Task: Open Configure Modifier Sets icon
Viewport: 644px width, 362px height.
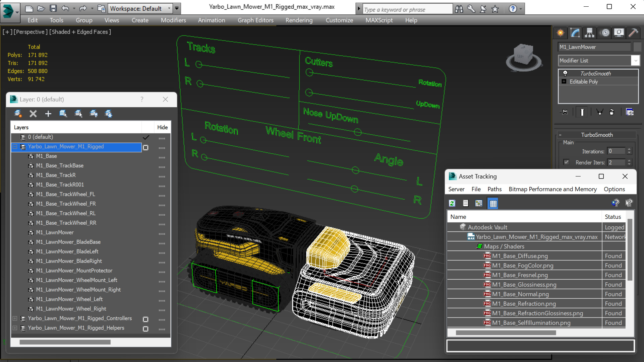Action: (x=630, y=112)
